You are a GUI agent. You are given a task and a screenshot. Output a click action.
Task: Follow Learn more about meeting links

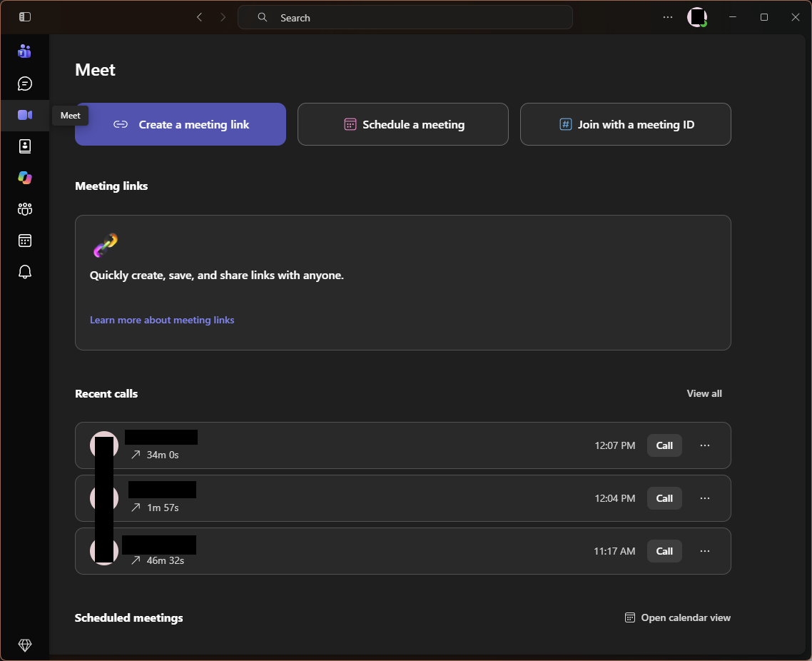pos(162,320)
